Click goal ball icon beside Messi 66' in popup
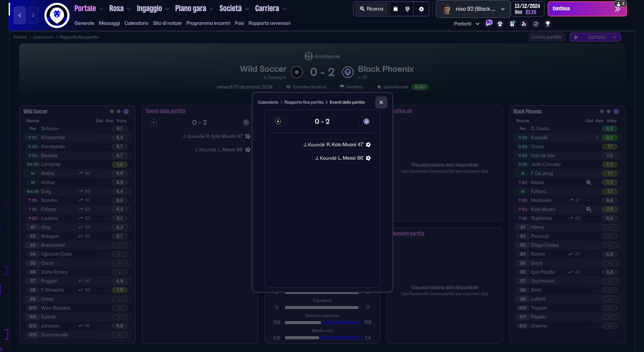644x352 pixels. pos(369,158)
